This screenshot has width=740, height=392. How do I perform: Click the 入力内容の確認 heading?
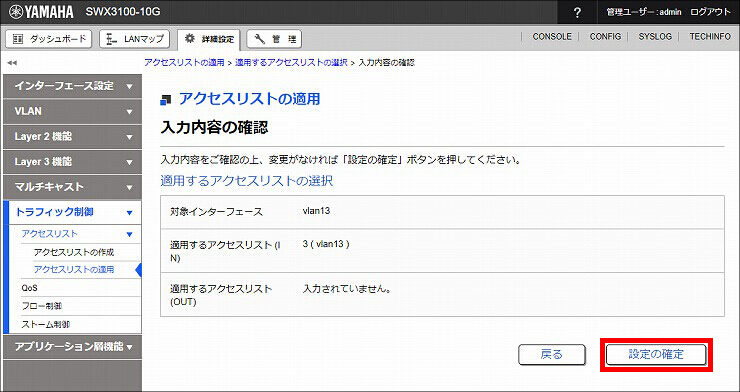[214, 127]
